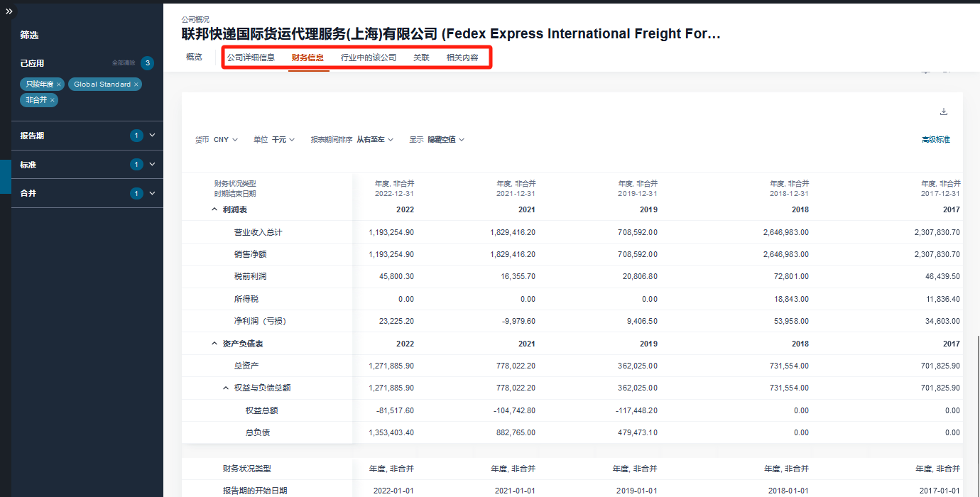Image resolution: width=980 pixels, height=497 pixels.
Task: Collapse the 利润表 section
Action: 214,209
